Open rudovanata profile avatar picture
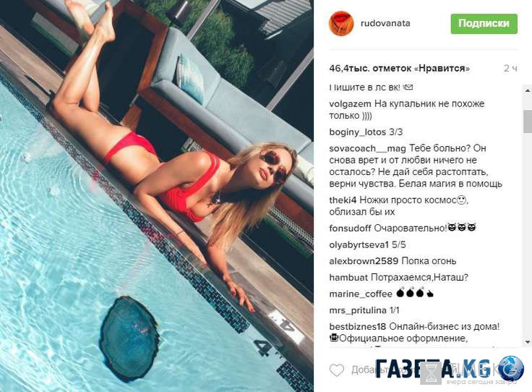 click(x=341, y=23)
